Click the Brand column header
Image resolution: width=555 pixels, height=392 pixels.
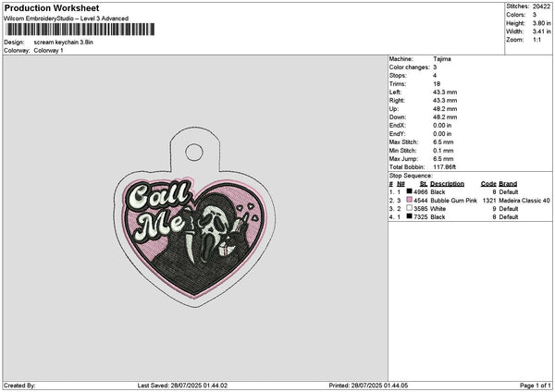click(508, 184)
